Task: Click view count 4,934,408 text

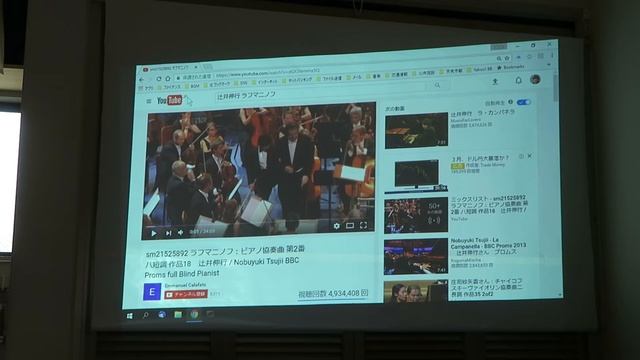Action: coord(333,293)
